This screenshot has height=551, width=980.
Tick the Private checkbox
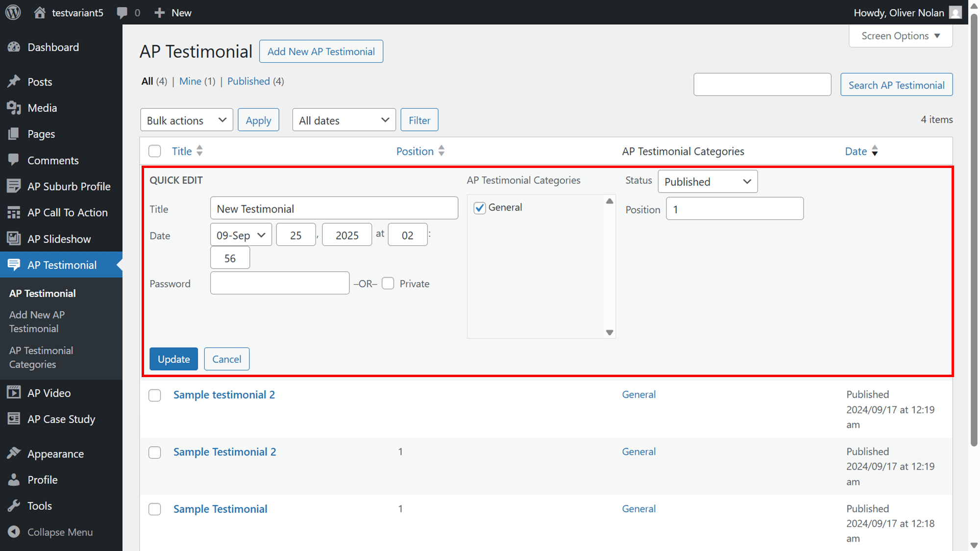(388, 284)
